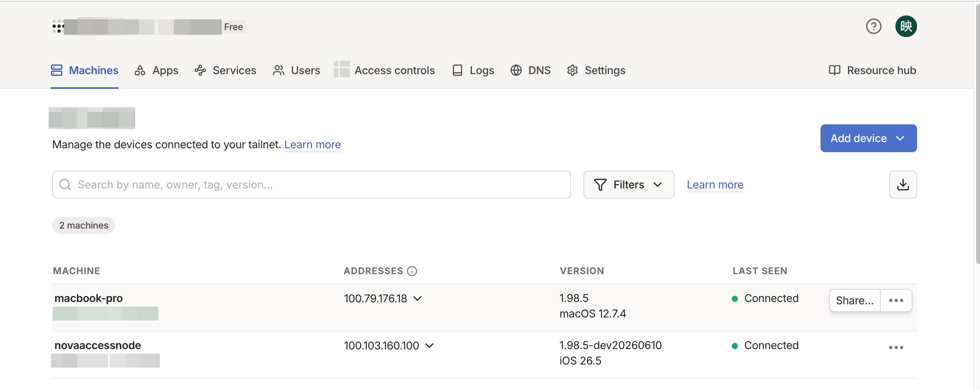Expand addresses for 100.79.176.18
Screen dimensions: 980x390
417,298
